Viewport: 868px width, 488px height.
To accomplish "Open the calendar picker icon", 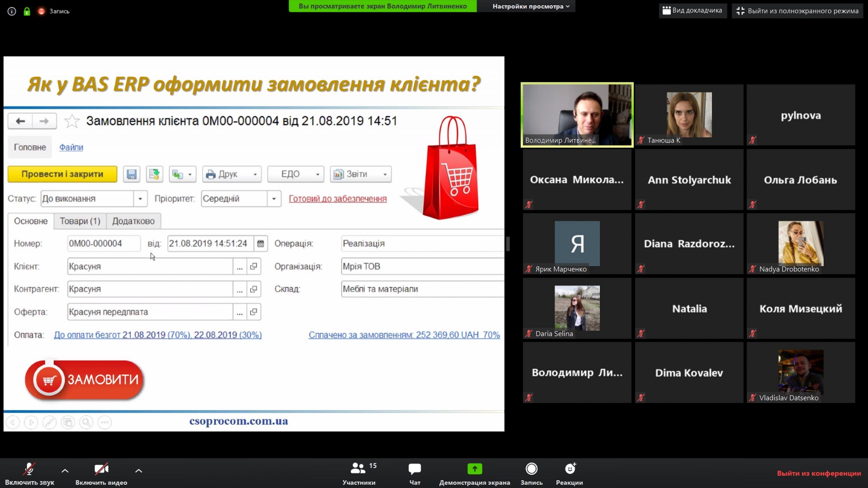I will [x=260, y=243].
